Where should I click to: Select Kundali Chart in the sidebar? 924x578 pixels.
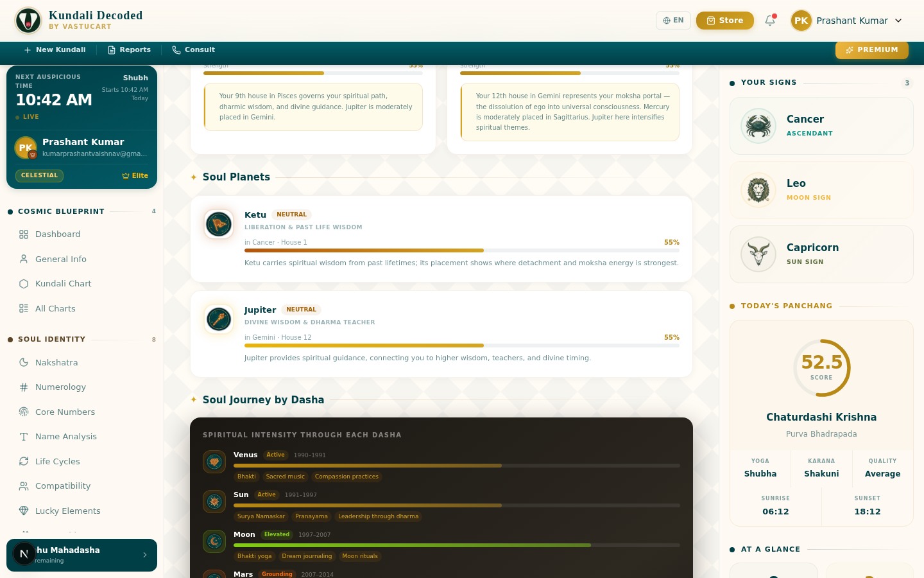[63, 284]
